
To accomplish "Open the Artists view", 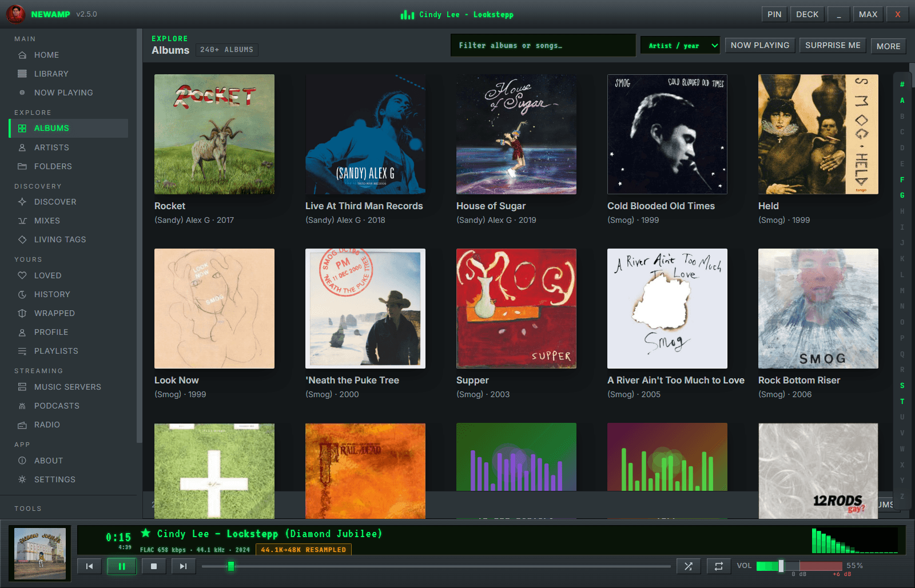I will pyautogui.click(x=68, y=147).
